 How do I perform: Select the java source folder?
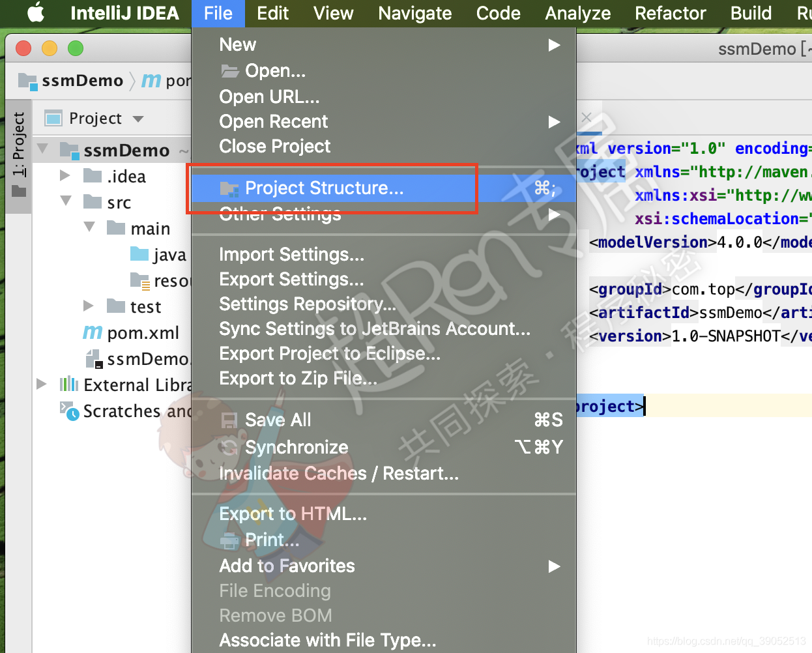point(169,255)
